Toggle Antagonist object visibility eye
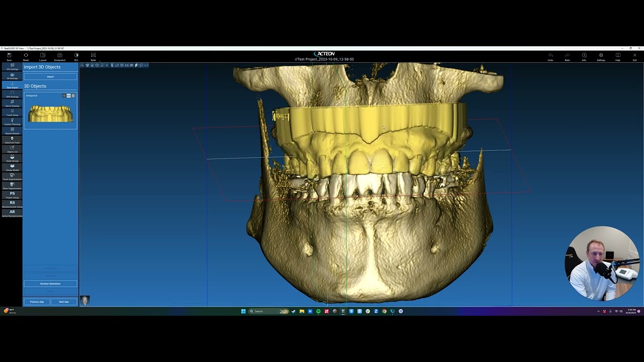The image size is (644, 362). pos(68,96)
